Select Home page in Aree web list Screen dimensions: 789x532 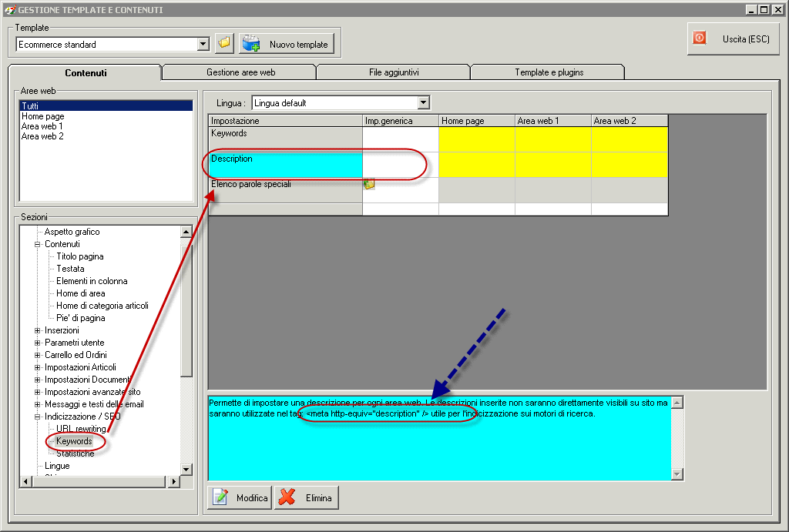[x=43, y=116]
